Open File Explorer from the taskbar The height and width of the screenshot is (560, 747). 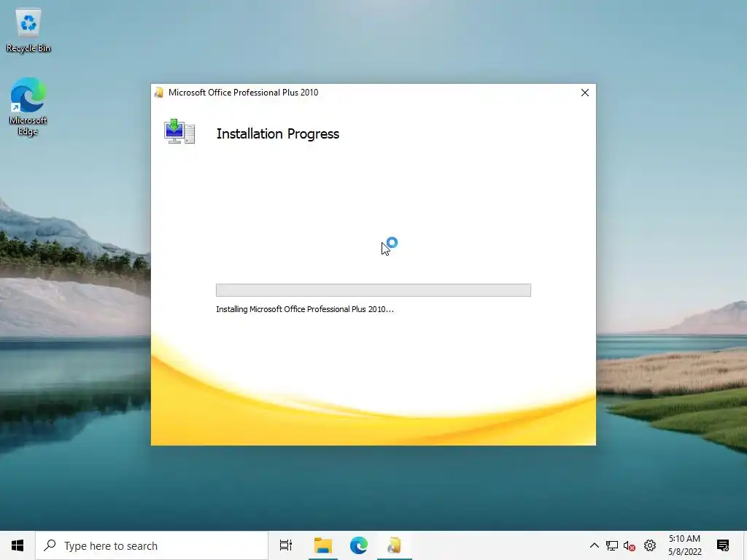pyautogui.click(x=323, y=545)
